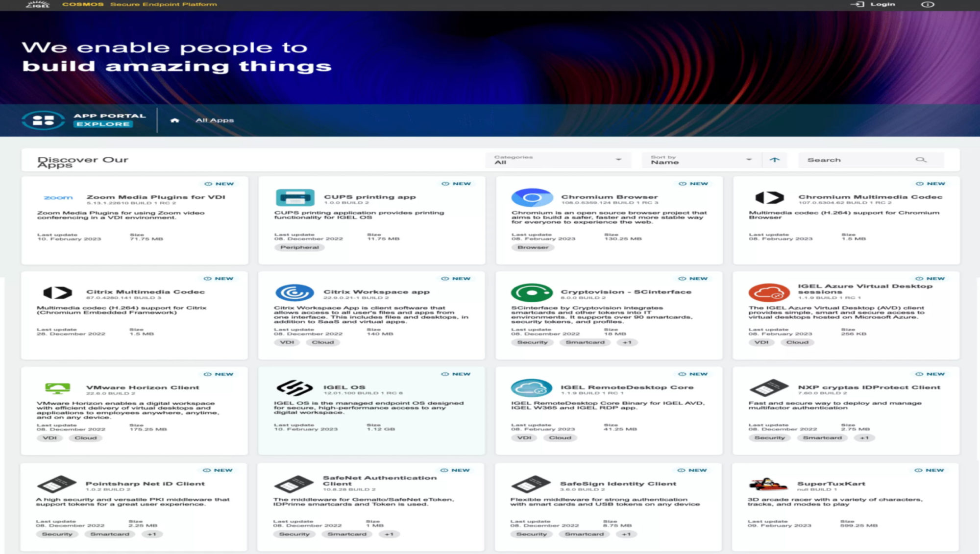Select Security tag on the Pointsharp card
The image size is (980, 554).
pos(57,534)
